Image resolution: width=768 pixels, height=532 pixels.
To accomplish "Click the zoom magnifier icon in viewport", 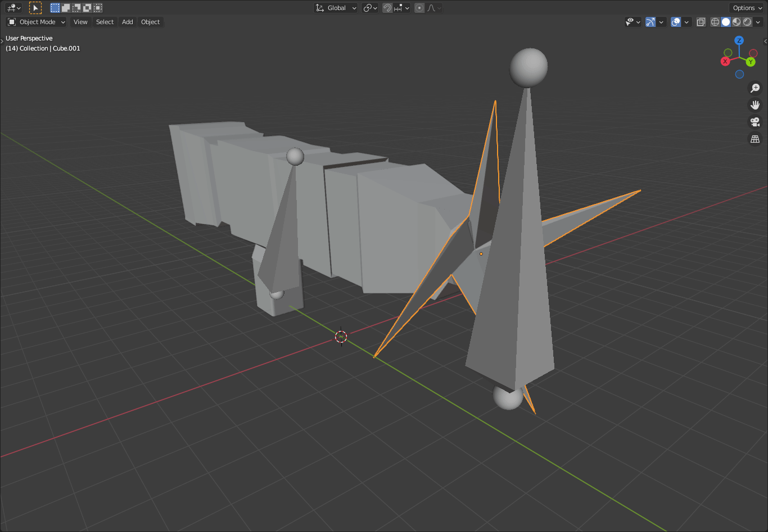I will (755, 88).
